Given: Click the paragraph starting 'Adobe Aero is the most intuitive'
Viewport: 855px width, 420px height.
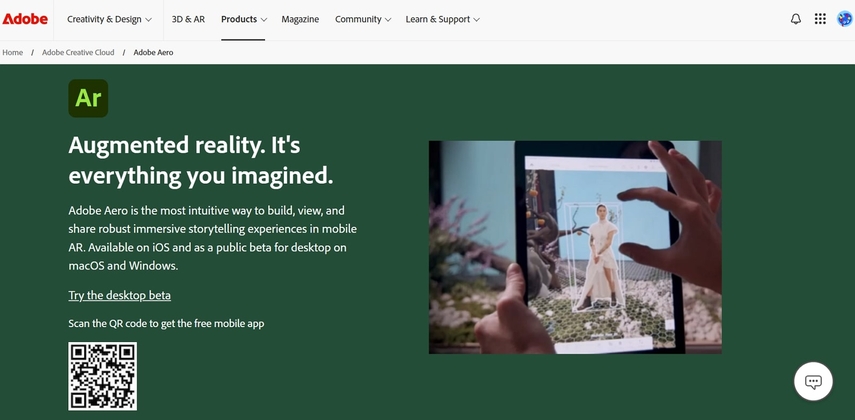Looking at the screenshot, I should 213,238.
